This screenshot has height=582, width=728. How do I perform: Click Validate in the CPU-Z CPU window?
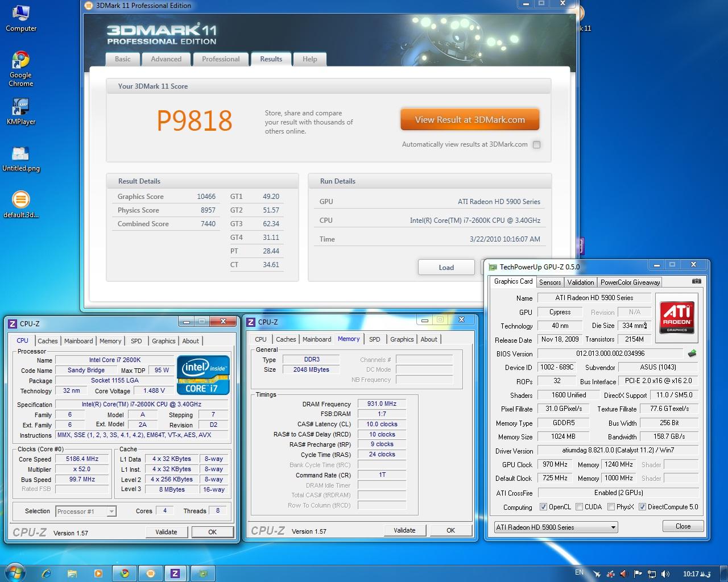click(166, 532)
